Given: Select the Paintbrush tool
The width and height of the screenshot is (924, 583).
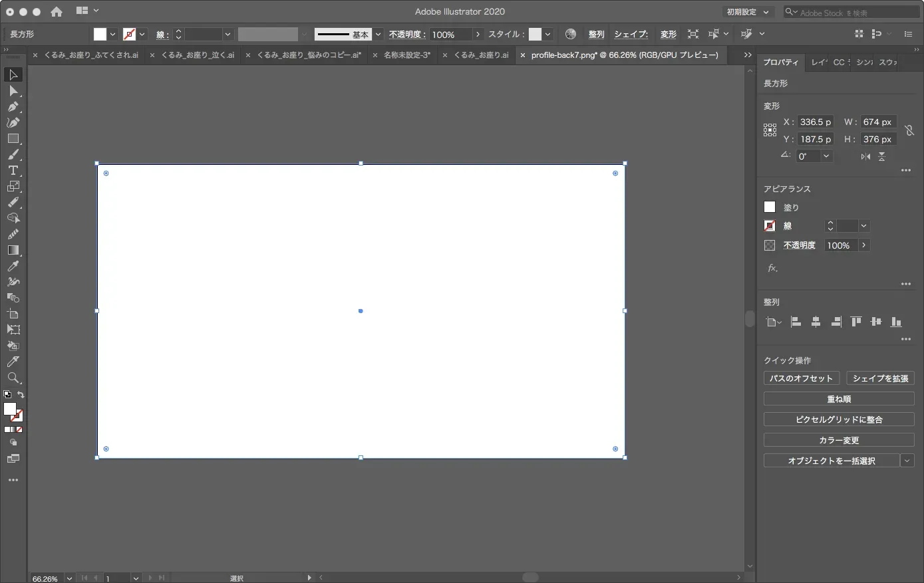Looking at the screenshot, I should click(x=13, y=154).
